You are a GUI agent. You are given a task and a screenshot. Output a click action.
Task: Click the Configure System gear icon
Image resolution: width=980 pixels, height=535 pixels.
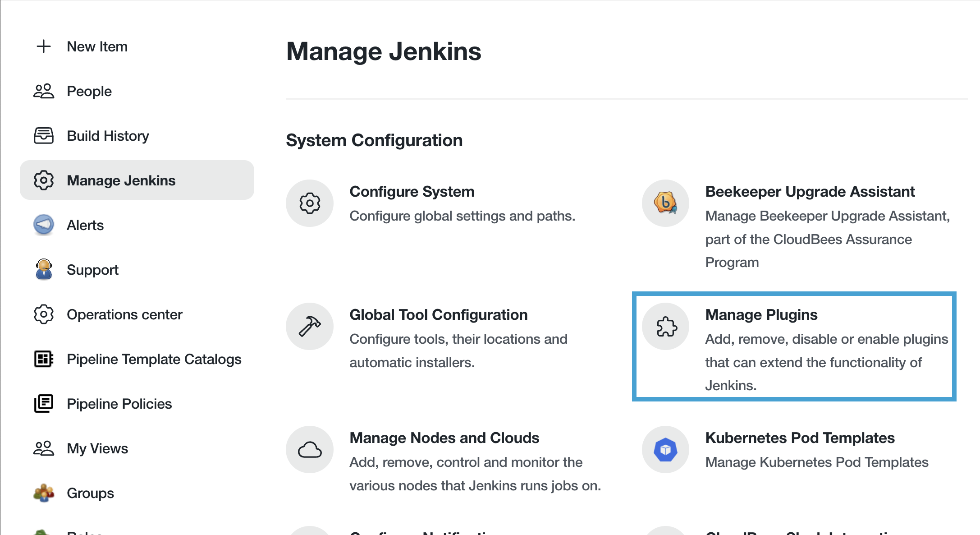[309, 203]
